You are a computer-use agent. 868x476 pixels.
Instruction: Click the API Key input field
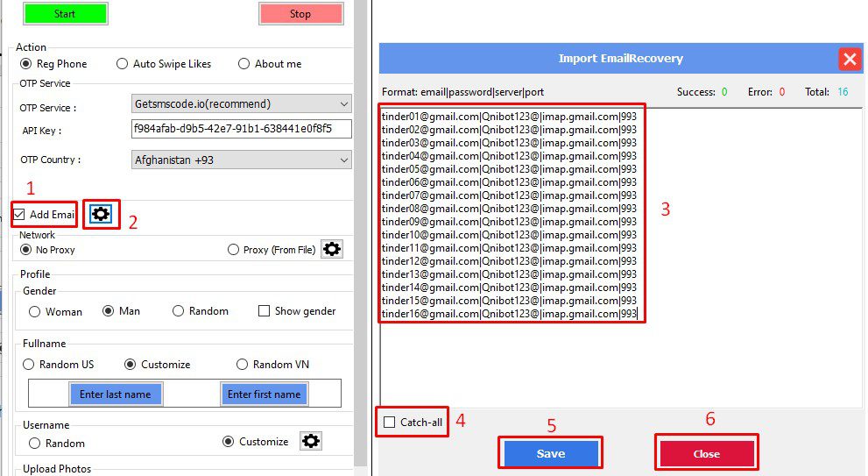tap(242, 129)
